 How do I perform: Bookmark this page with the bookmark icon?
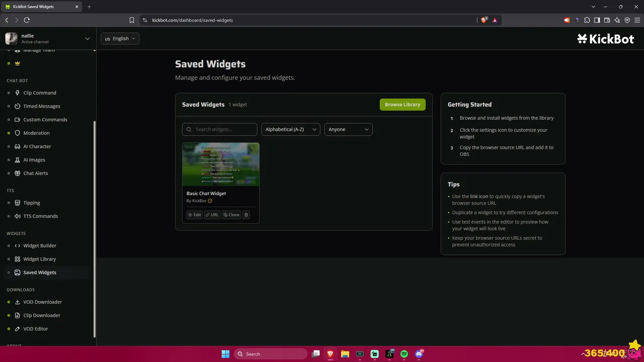coord(132,20)
